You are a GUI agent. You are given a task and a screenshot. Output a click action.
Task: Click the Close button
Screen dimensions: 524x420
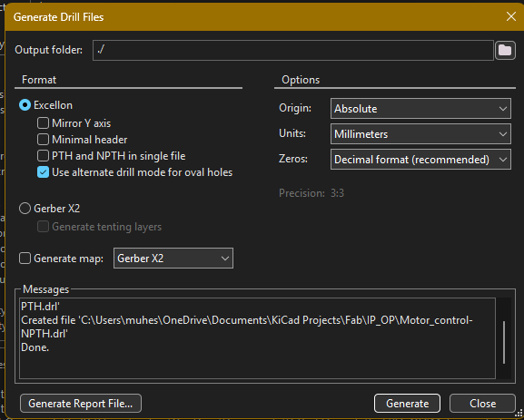pos(482,404)
